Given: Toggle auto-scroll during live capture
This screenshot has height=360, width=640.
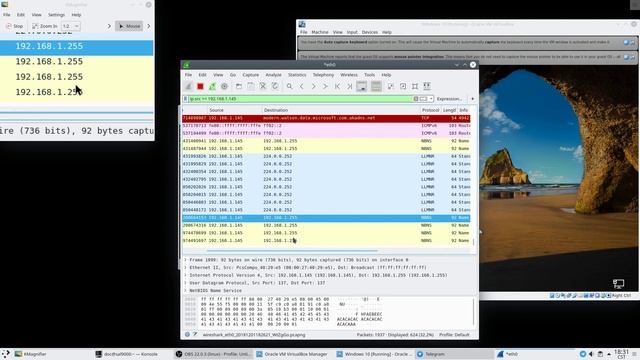Looking at the screenshot, I should tap(362, 86).
